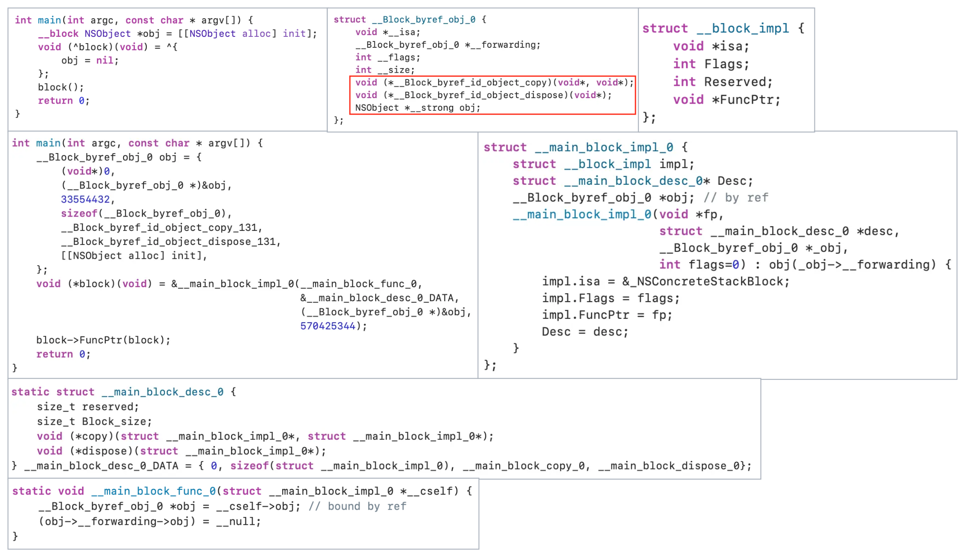Click the '__block NSObject *obj' declaration line
This screenshot has width=968, height=560.
pos(177,33)
